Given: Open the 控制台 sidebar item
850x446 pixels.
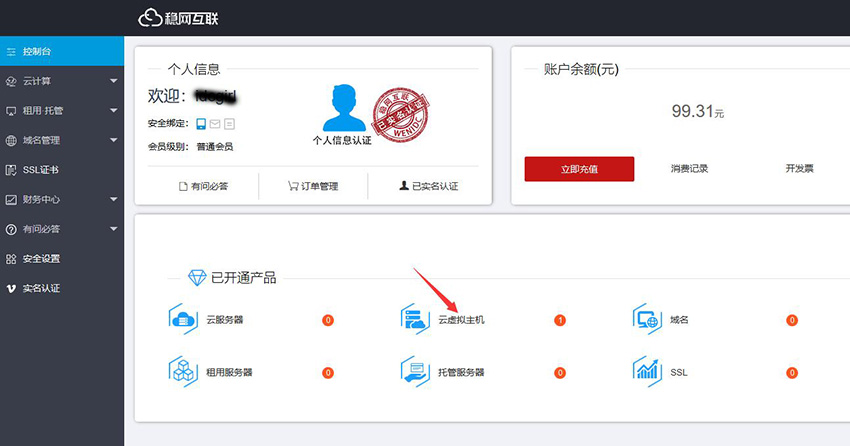Looking at the screenshot, I should pos(62,51).
